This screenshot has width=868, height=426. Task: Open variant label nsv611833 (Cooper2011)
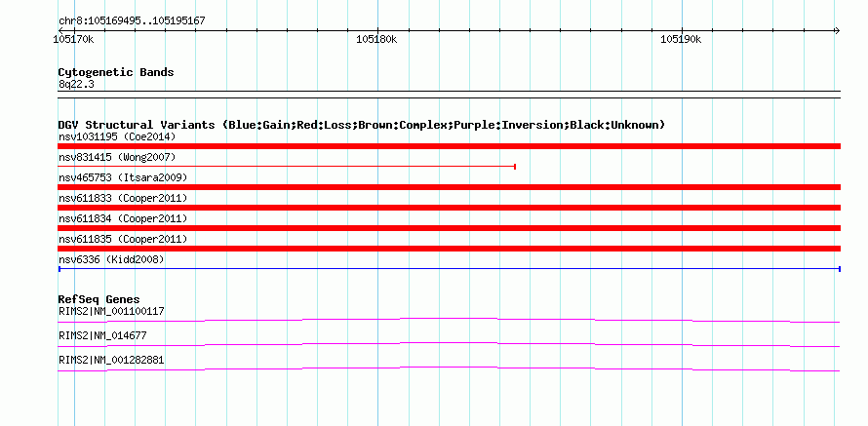[x=123, y=198]
